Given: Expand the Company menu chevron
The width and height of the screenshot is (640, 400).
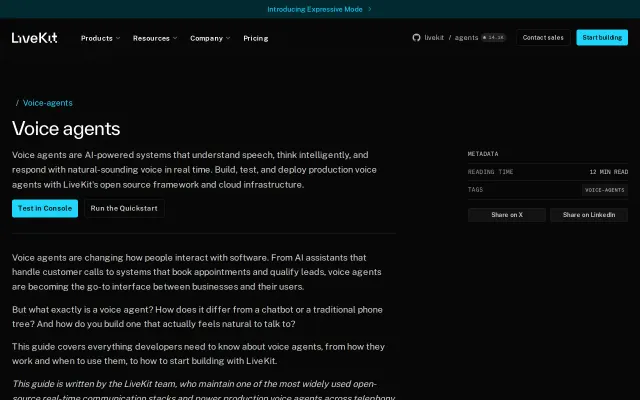Looking at the screenshot, I should 228,38.
